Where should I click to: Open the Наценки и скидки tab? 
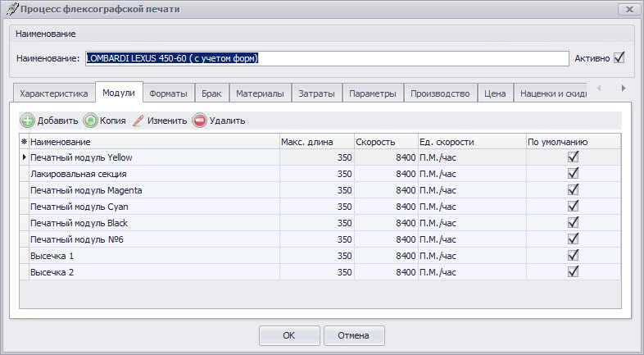551,93
